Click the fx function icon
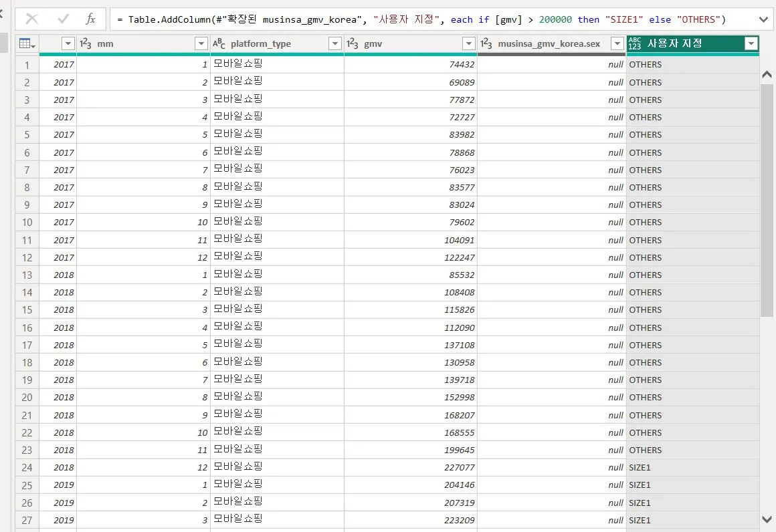This screenshot has width=776, height=532. tap(90, 19)
